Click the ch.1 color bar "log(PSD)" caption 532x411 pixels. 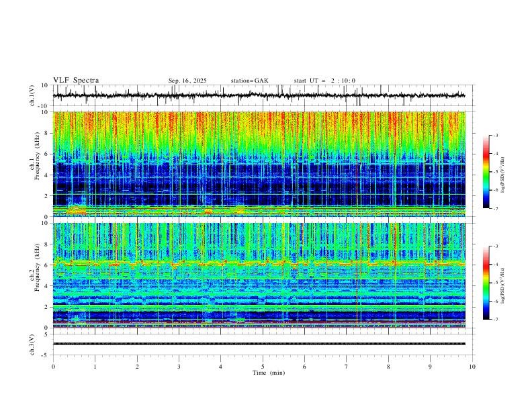coord(503,175)
